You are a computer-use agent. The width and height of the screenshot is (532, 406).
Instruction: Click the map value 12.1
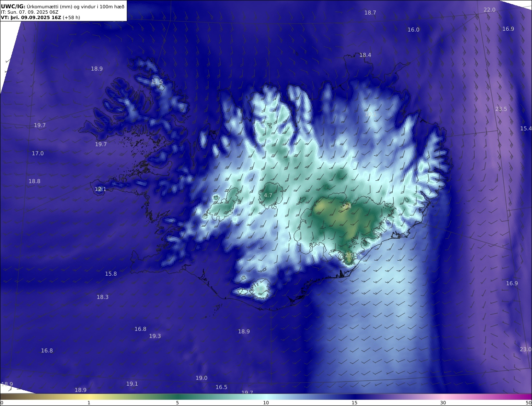click(101, 189)
